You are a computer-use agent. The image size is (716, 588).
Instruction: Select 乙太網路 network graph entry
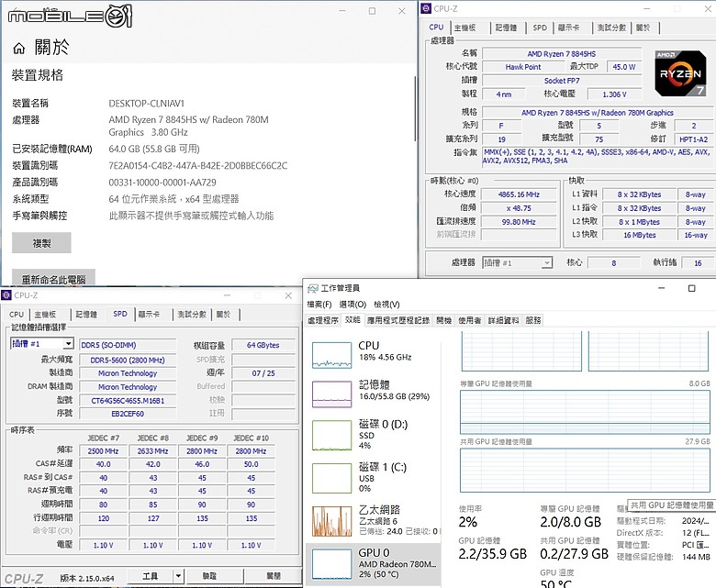tap(374, 520)
